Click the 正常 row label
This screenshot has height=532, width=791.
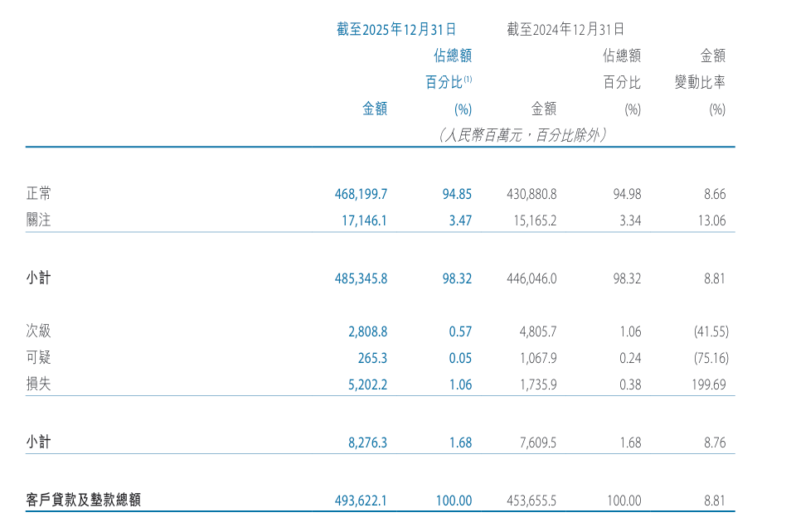[38, 194]
